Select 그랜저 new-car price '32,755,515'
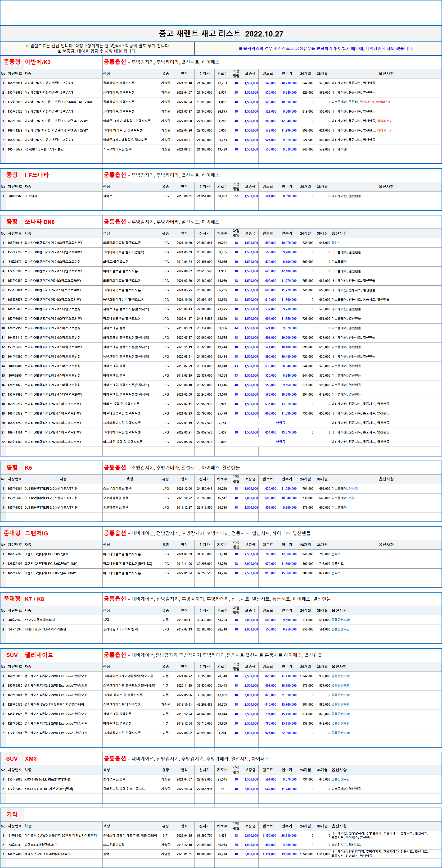 204,573
